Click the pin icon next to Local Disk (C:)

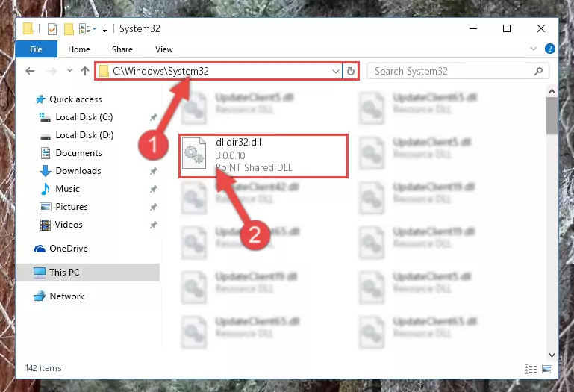point(153,117)
